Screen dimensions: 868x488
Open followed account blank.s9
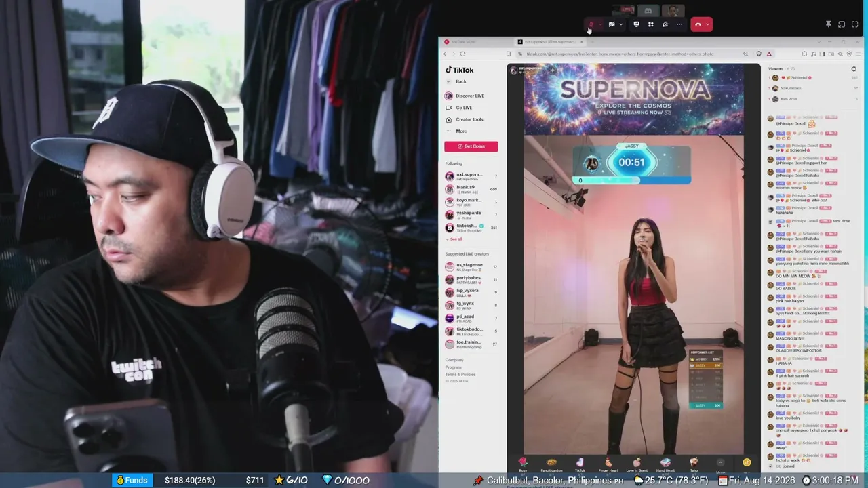pyautogui.click(x=471, y=188)
